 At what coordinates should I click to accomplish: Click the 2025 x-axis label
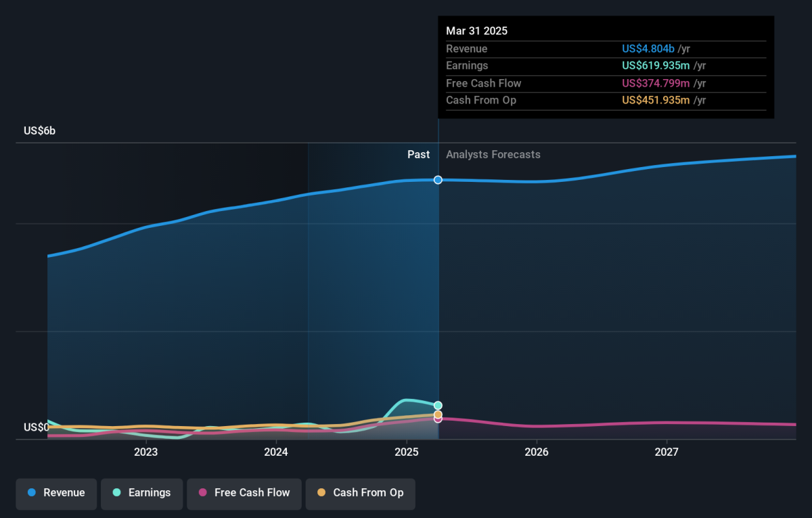(406, 452)
